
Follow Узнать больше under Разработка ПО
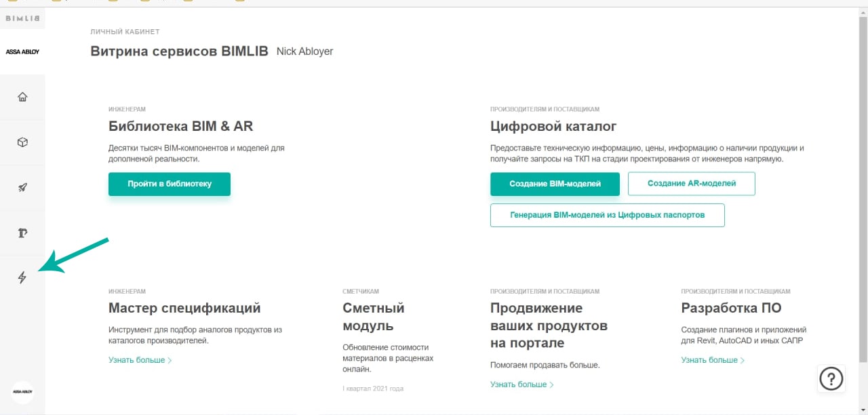[713, 360]
